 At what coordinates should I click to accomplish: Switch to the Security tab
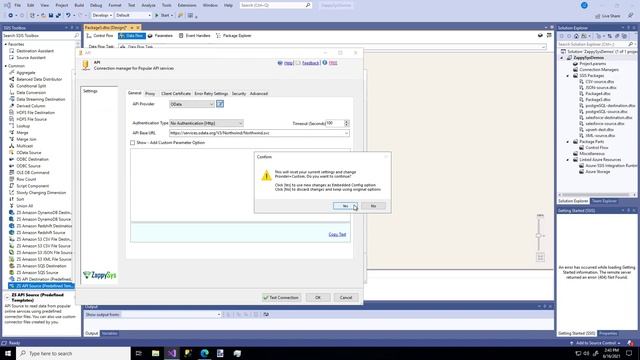[x=239, y=93]
